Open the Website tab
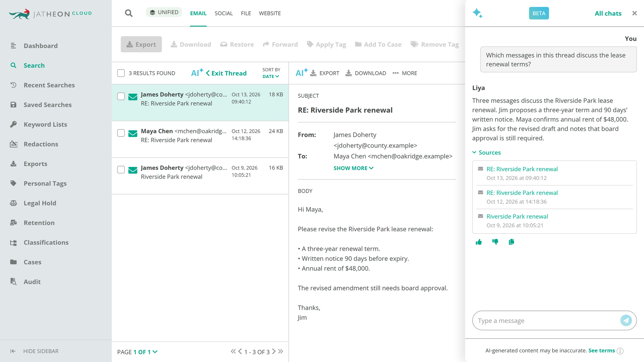 [270, 13]
